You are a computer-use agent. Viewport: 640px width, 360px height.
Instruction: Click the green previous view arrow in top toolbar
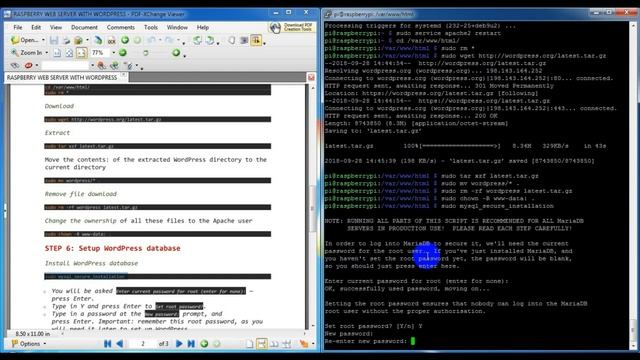(x=125, y=40)
